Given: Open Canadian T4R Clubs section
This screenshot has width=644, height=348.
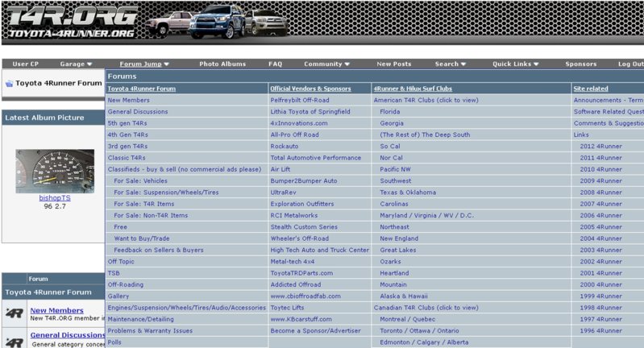Looking at the screenshot, I should pos(426,308).
